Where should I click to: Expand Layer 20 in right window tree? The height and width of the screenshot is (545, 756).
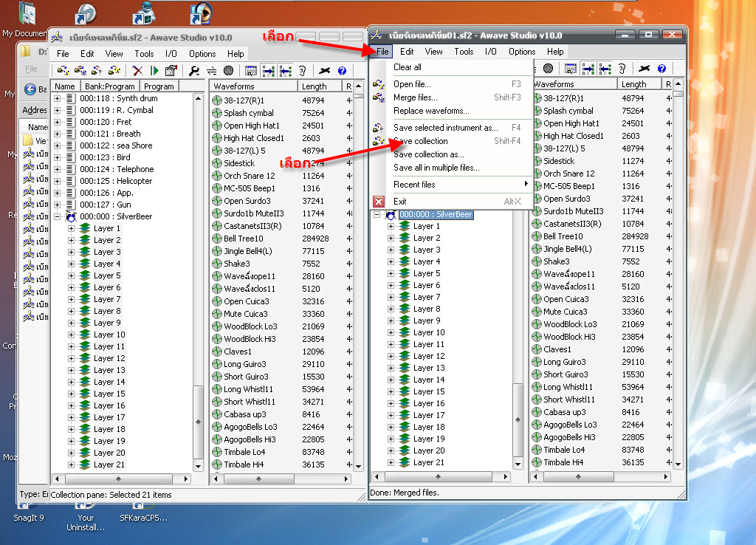click(x=391, y=451)
